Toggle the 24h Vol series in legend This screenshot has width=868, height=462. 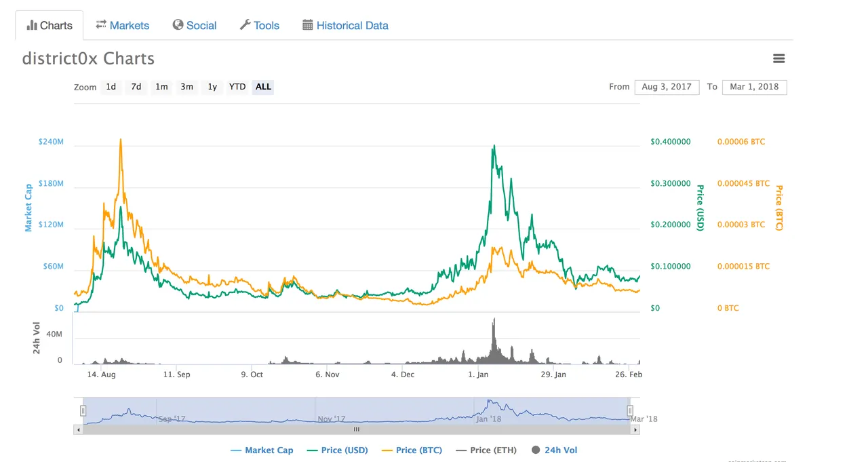(x=555, y=450)
